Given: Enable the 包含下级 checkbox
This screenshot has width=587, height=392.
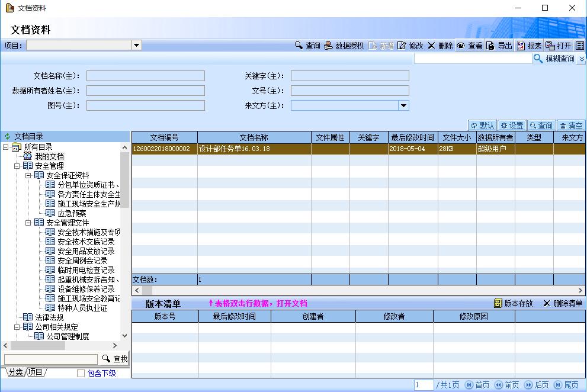Looking at the screenshot, I should pyautogui.click(x=81, y=373).
